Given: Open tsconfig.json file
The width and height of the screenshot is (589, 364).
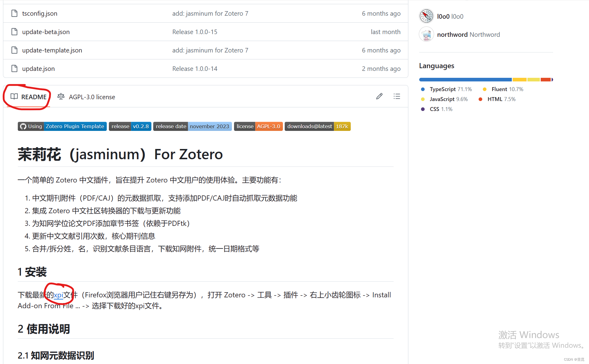Looking at the screenshot, I should pyautogui.click(x=40, y=13).
